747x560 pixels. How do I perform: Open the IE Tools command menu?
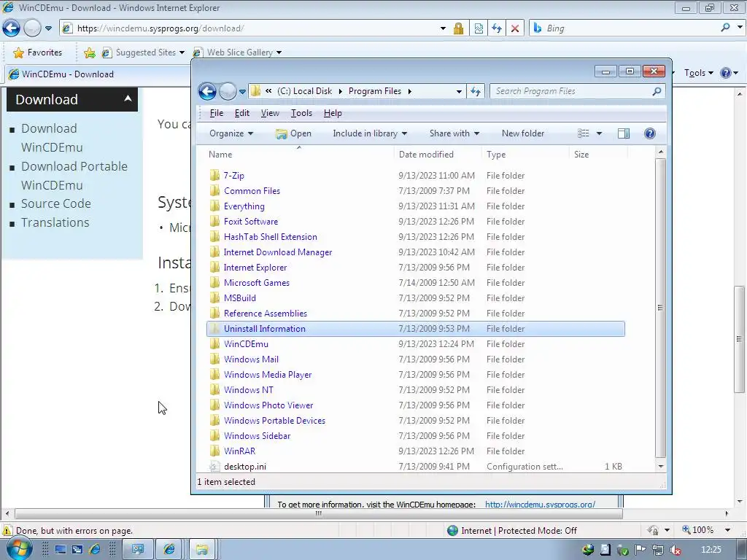(x=699, y=73)
